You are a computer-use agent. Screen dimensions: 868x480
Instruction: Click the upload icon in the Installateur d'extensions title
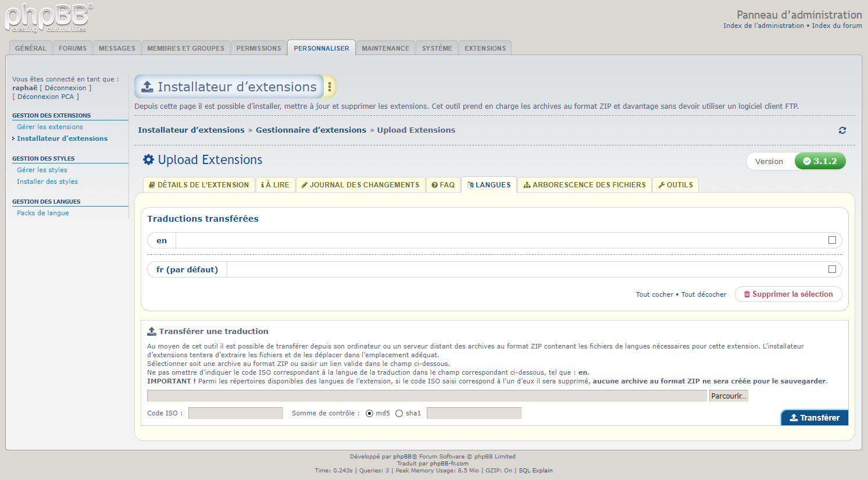click(x=148, y=87)
